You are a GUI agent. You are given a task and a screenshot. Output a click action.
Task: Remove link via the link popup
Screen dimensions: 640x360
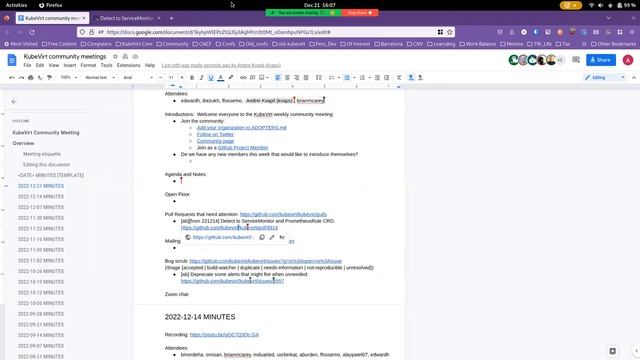tap(282, 237)
